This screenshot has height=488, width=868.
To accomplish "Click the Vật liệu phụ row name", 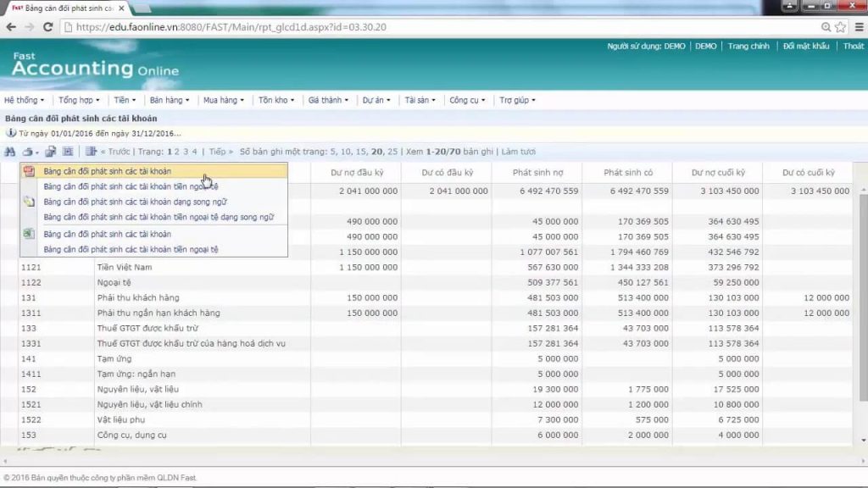I will [x=120, y=420].
